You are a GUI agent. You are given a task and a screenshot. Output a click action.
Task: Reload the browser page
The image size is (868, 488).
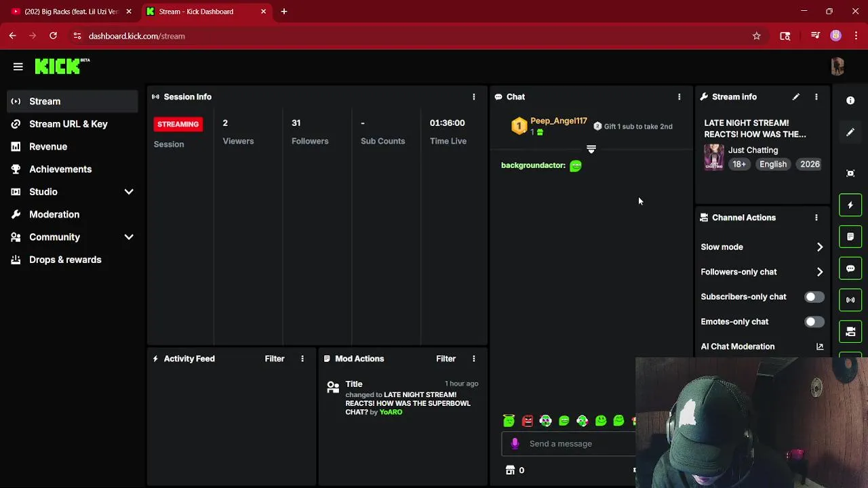pyautogui.click(x=53, y=36)
